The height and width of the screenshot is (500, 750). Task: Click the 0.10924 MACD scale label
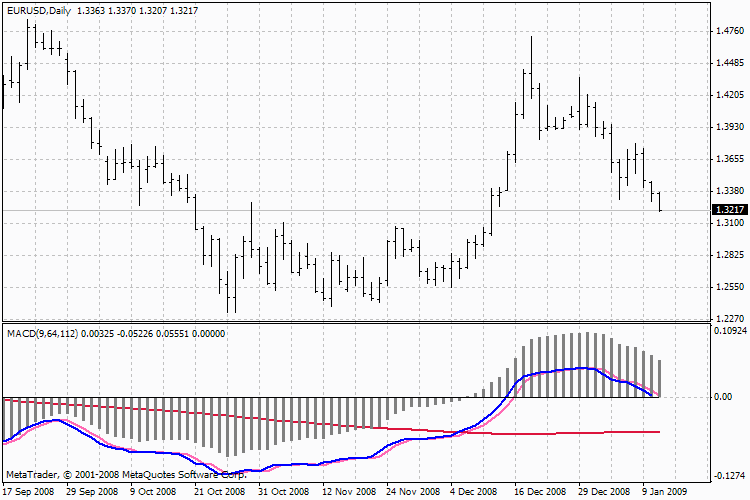[x=729, y=330]
